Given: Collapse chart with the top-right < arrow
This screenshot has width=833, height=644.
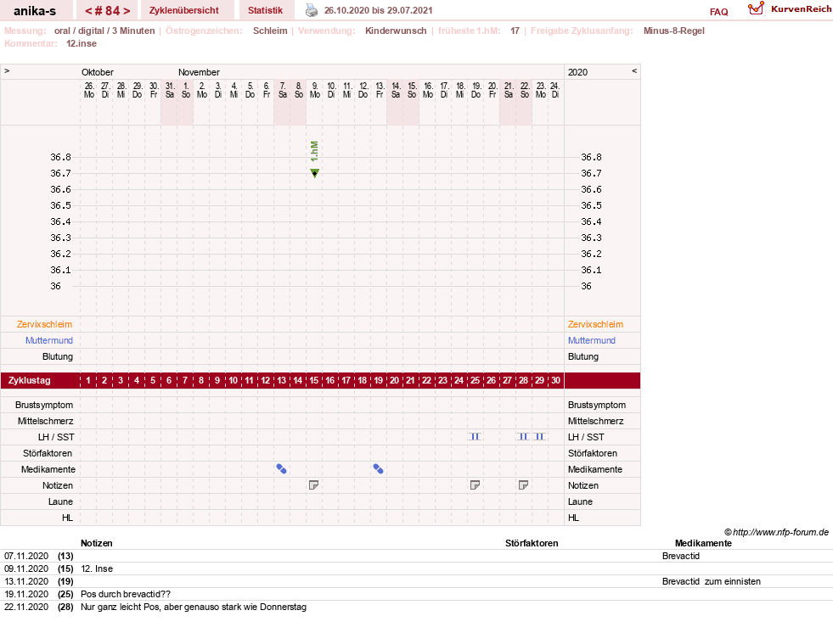Looking at the screenshot, I should coord(633,70).
